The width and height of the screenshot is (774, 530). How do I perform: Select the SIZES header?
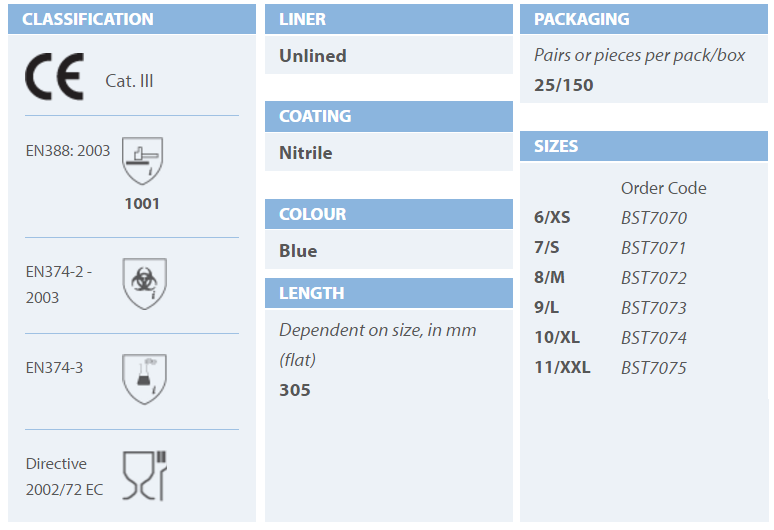pyautogui.click(x=644, y=146)
